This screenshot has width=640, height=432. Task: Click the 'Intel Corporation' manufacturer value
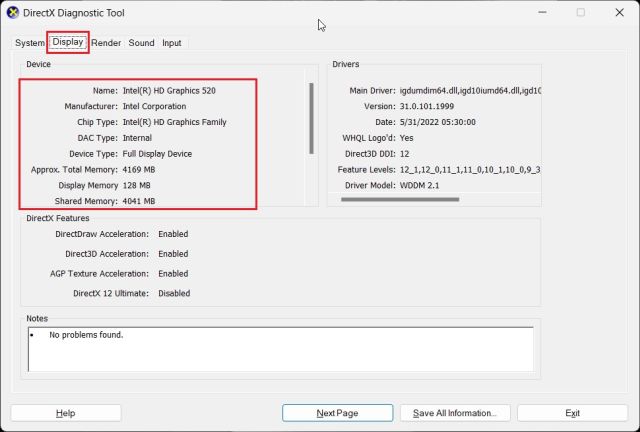(x=154, y=106)
